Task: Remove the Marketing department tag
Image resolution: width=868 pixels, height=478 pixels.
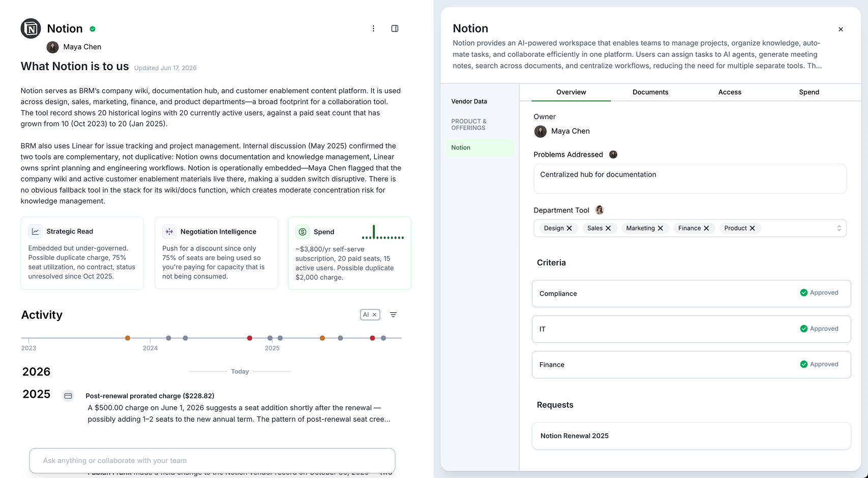Action: click(661, 229)
